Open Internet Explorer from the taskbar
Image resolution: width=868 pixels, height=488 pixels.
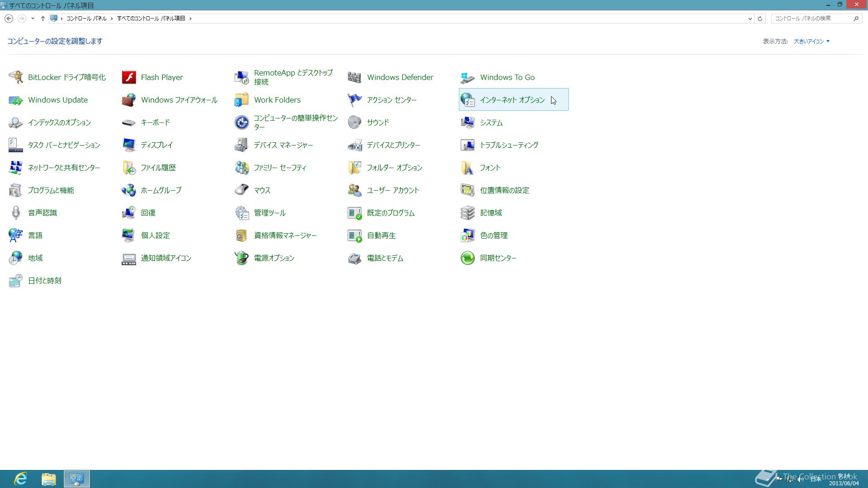[x=21, y=479]
